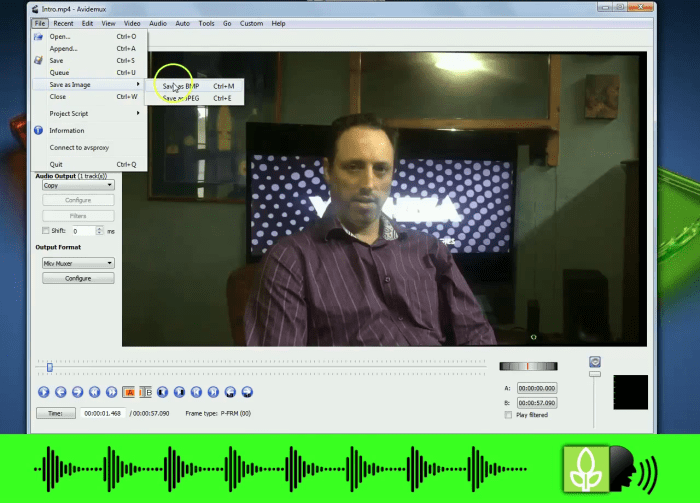Click the third blue playback button (forward arrow)

click(77, 392)
